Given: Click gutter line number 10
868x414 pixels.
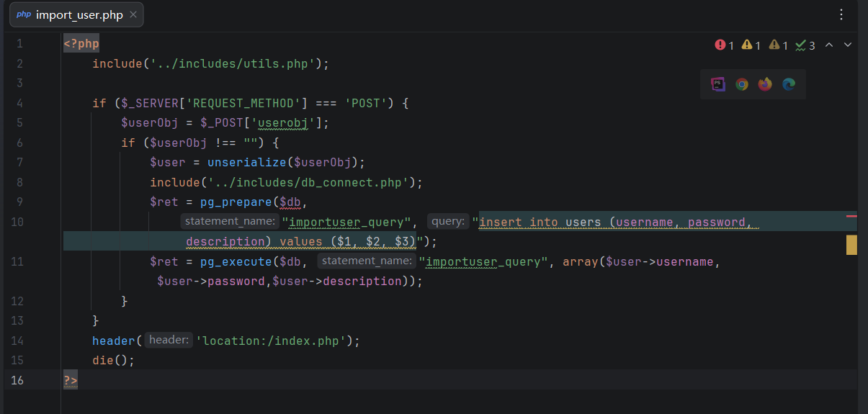Looking at the screenshot, I should (x=17, y=222).
